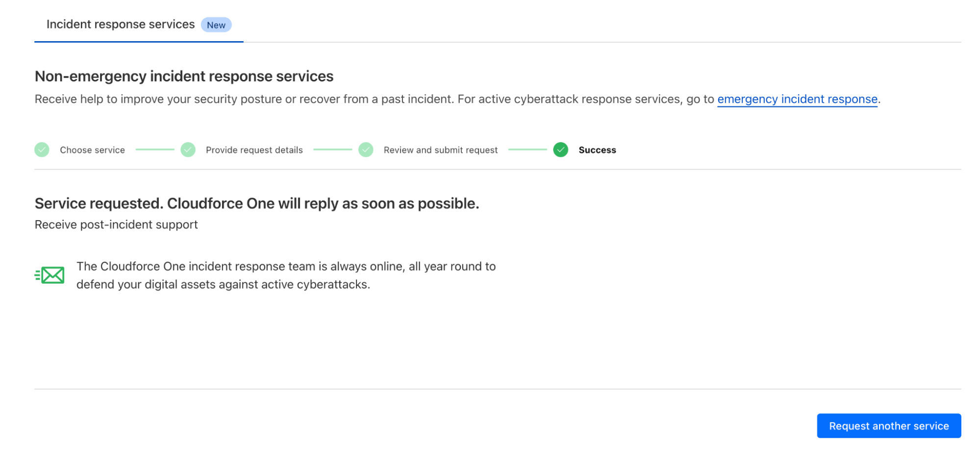This screenshot has width=980, height=458.
Task: Click the green checkmark beside Choose service
Action: 42,150
